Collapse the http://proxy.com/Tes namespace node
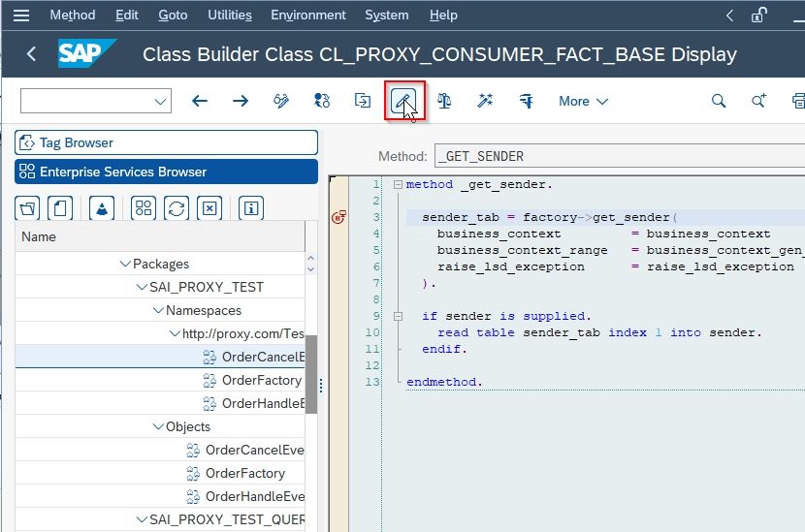 point(175,333)
